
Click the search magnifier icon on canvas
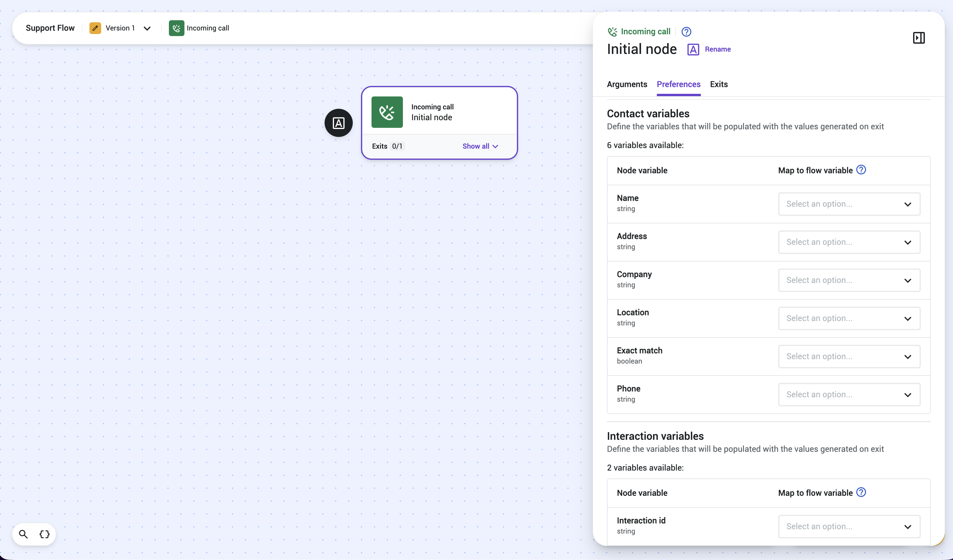23,534
